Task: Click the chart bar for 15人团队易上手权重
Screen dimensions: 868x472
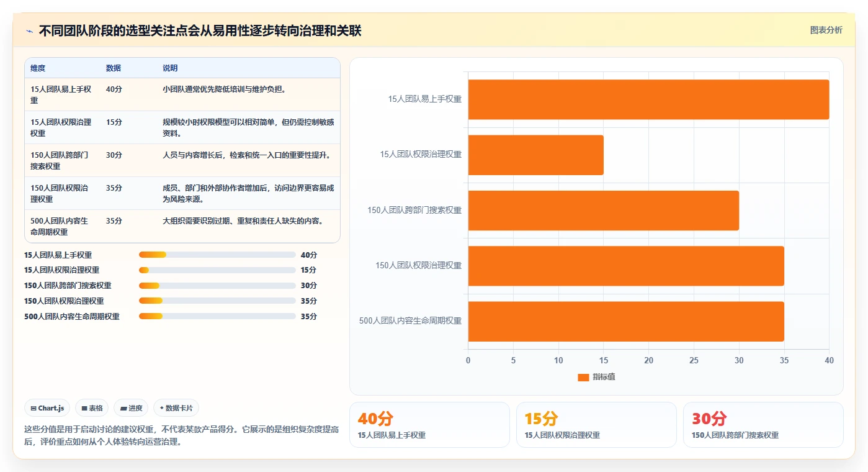Action: (x=648, y=99)
